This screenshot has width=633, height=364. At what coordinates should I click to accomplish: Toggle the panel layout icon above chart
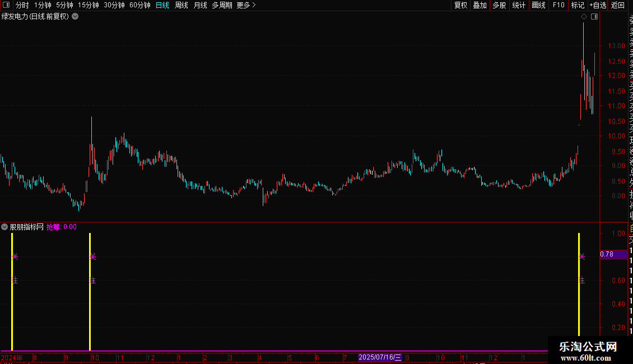point(594,17)
